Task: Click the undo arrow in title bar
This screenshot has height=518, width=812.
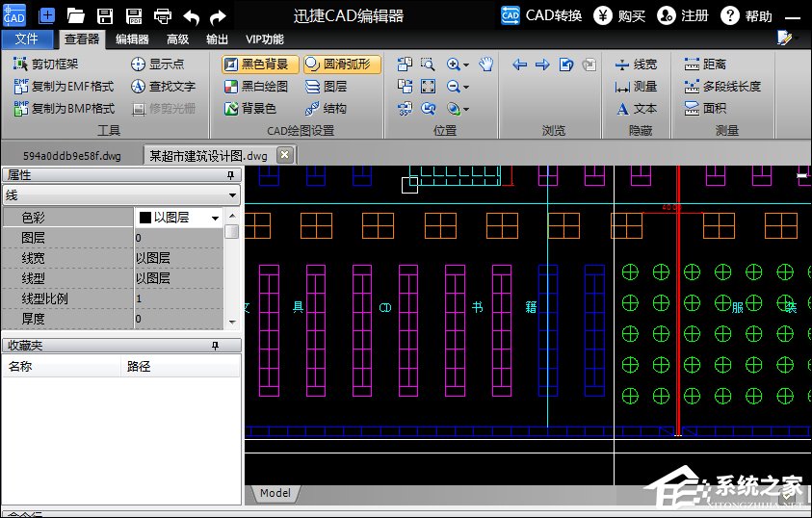Action: point(191,16)
